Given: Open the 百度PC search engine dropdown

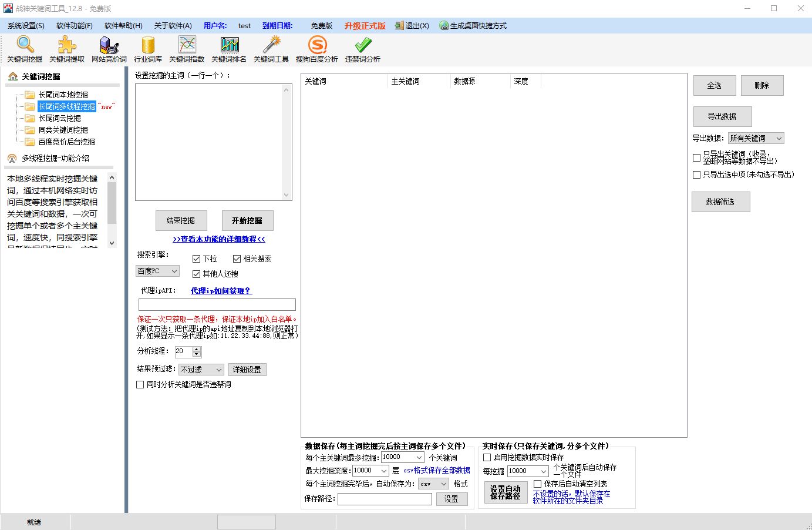Looking at the screenshot, I should (157, 271).
